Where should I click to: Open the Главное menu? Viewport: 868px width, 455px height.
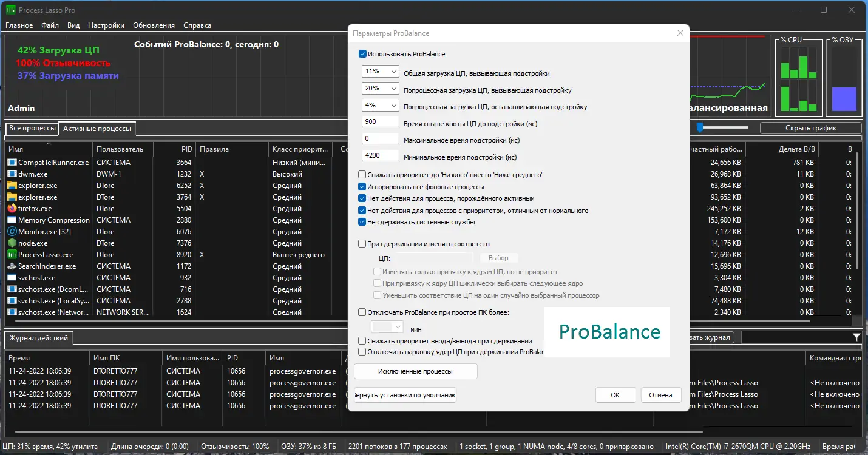point(19,25)
